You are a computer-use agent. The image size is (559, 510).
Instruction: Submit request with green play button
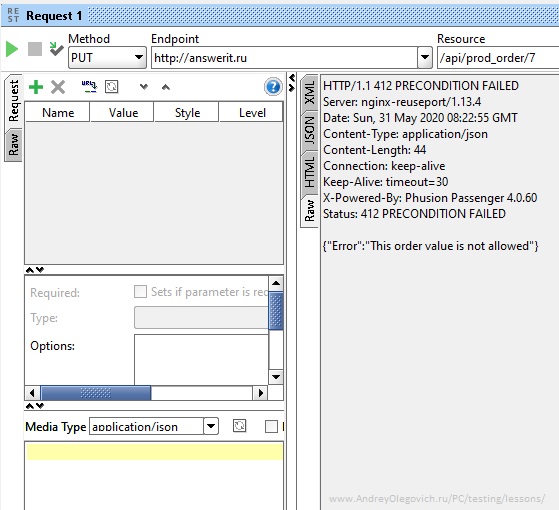(x=12, y=49)
